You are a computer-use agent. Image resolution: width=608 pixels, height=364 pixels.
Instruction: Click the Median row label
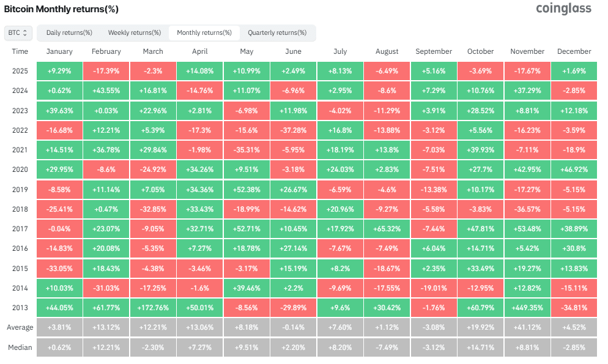point(20,347)
